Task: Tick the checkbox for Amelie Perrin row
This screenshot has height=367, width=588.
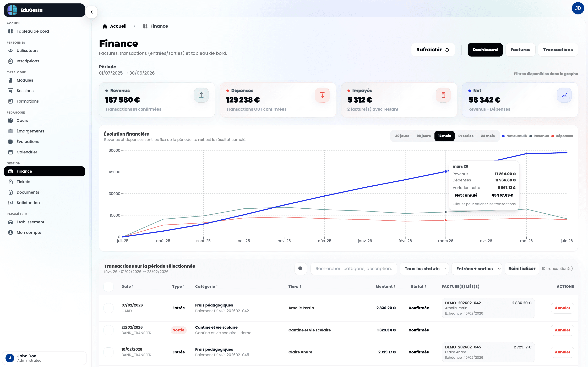Action: (x=108, y=308)
